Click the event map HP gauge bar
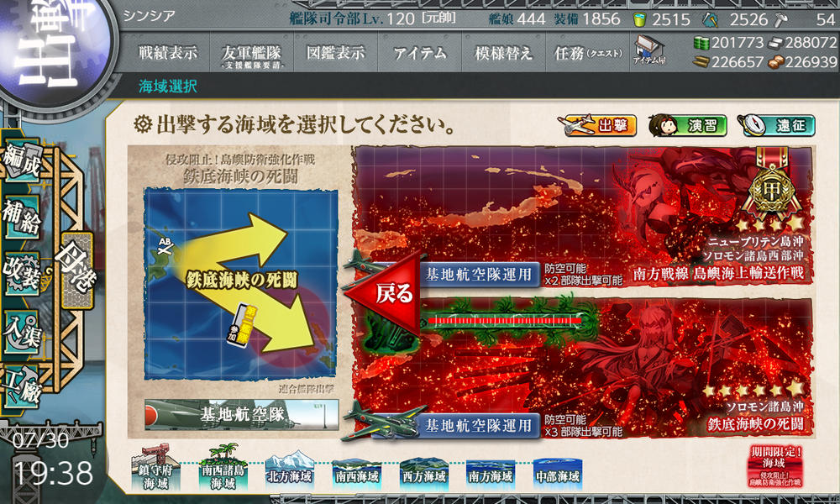Viewport: 840px width, 504px height. [504, 318]
